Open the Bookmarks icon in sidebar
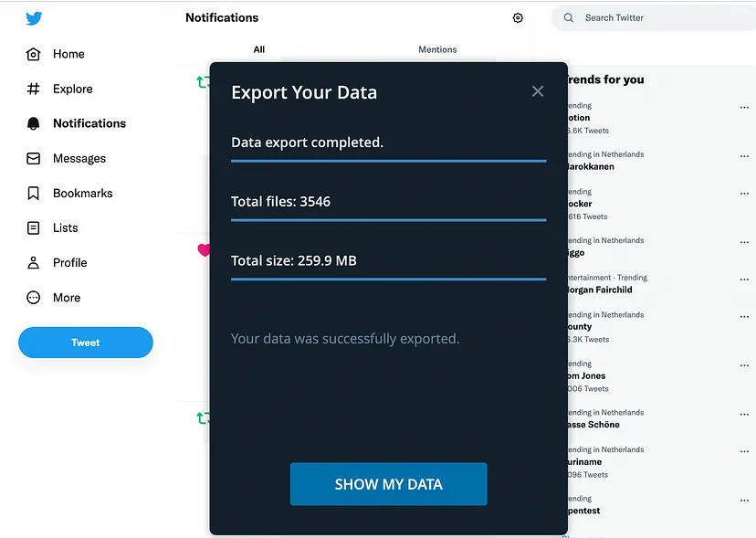Screen dimensions: 756x538 (33, 193)
